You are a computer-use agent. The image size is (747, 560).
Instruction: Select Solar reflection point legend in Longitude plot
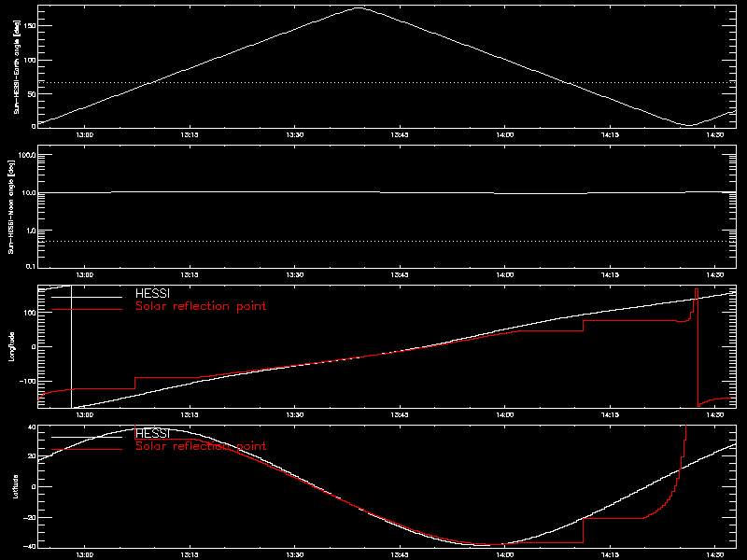[201, 306]
